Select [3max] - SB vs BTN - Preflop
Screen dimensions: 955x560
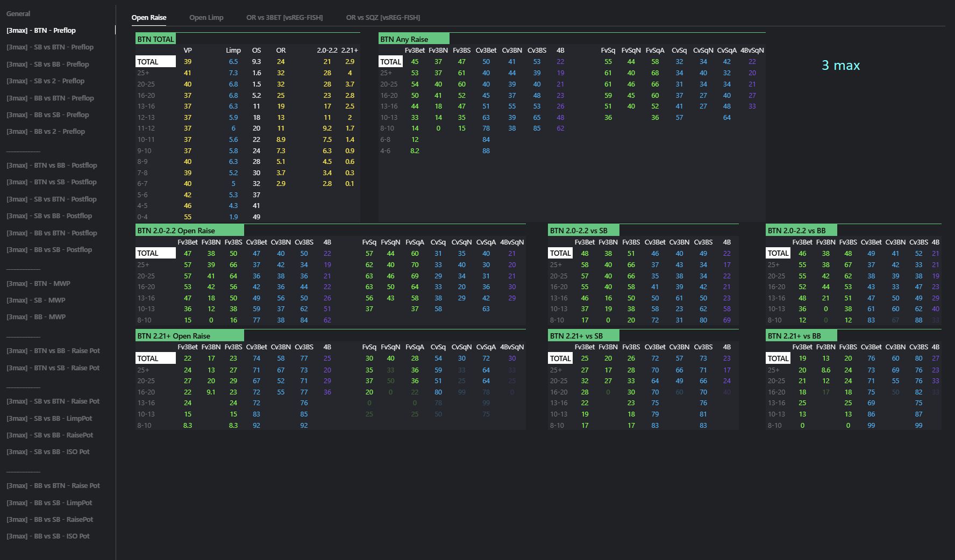(x=50, y=47)
